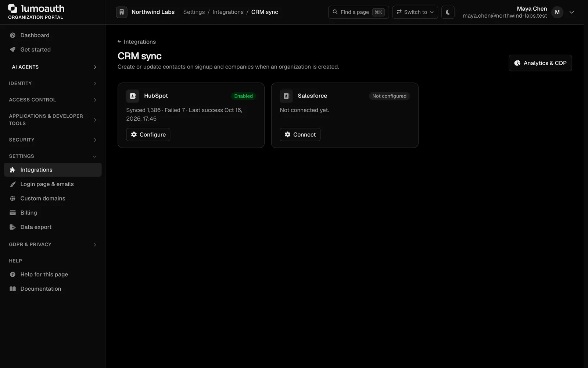Expand the AI Agents section
Viewport: 588px width, 368px height.
53,67
